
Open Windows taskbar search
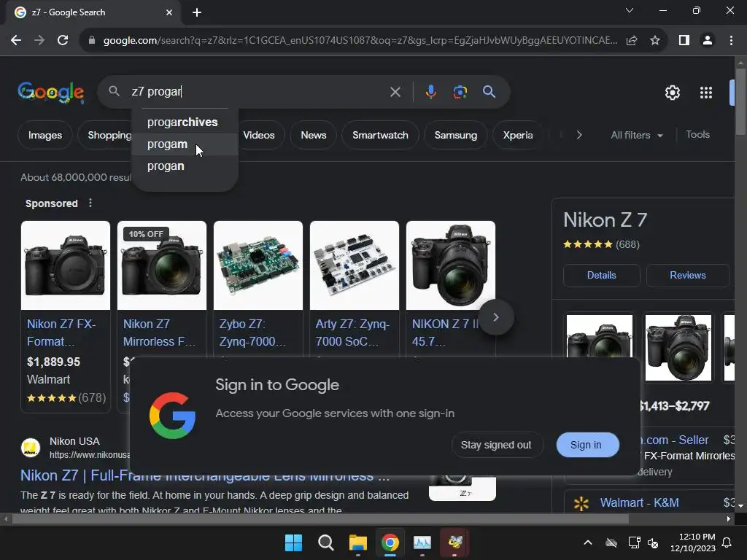point(326,542)
